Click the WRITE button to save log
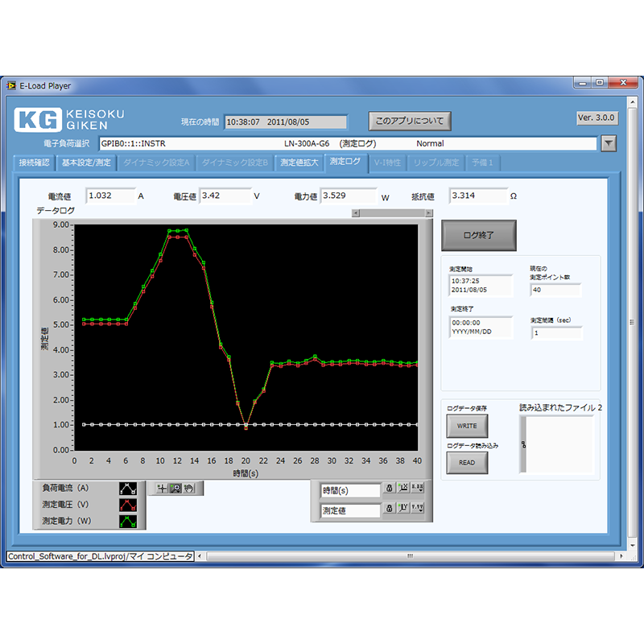The width and height of the screenshot is (644, 644). click(467, 426)
